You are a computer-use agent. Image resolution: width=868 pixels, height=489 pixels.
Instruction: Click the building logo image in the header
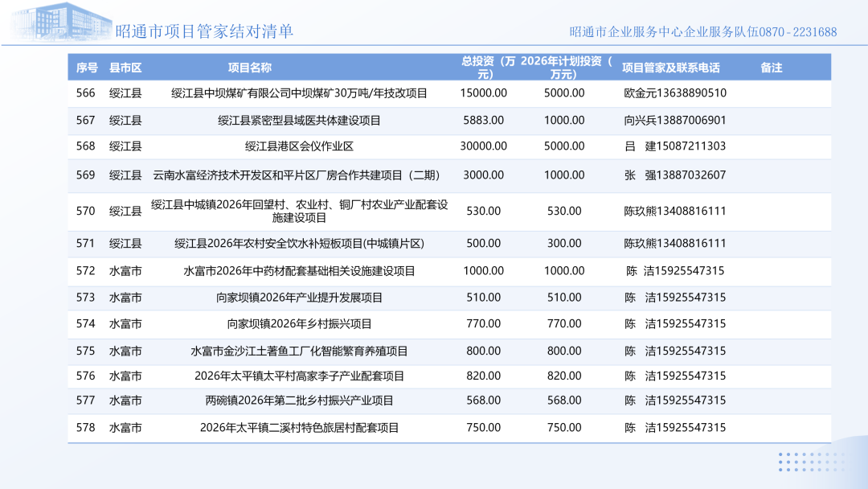point(62,23)
